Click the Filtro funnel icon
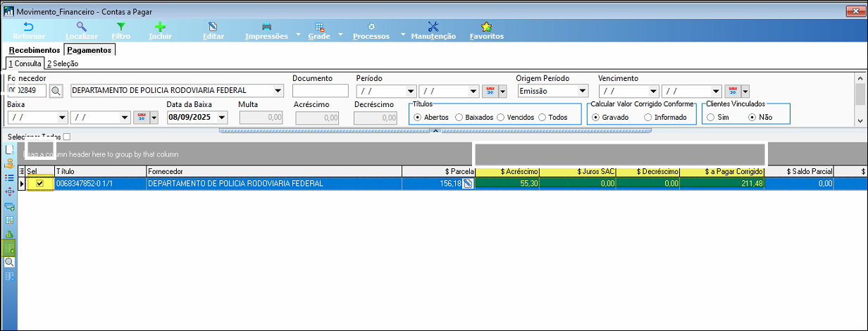The height and width of the screenshot is (331, 868). tap(121, 26)
